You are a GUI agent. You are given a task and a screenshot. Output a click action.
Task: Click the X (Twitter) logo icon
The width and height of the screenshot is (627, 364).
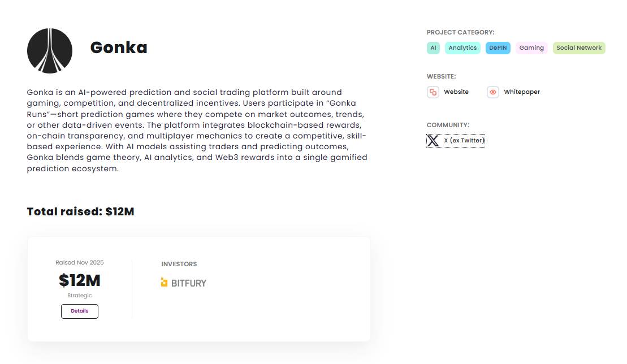pos(433,141)
